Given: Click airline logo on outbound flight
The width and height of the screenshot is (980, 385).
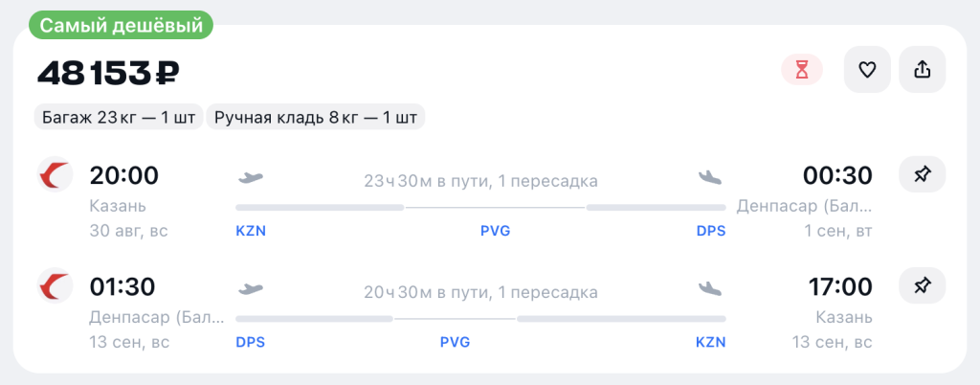Looking at the screenshot, I should [x=55, y=175].
